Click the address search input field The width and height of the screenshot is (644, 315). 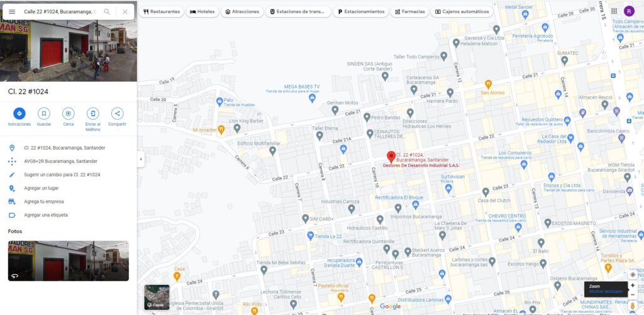click(x=60, y=12)
